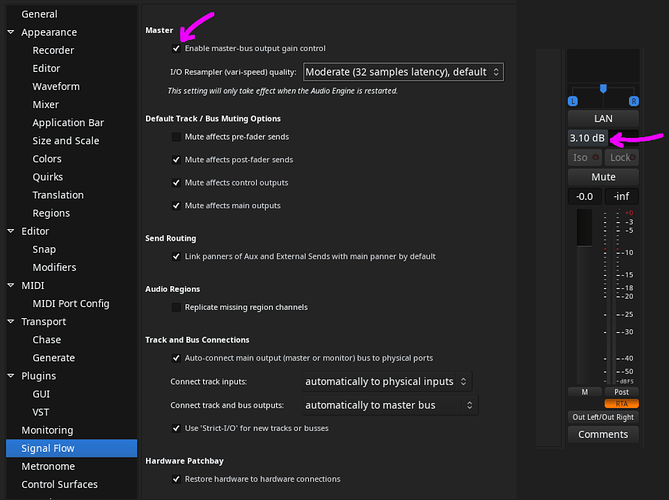This screenshot has height=500, width=669.
Task: Check Replicate missing region channels
Action: tap(176, 307)
